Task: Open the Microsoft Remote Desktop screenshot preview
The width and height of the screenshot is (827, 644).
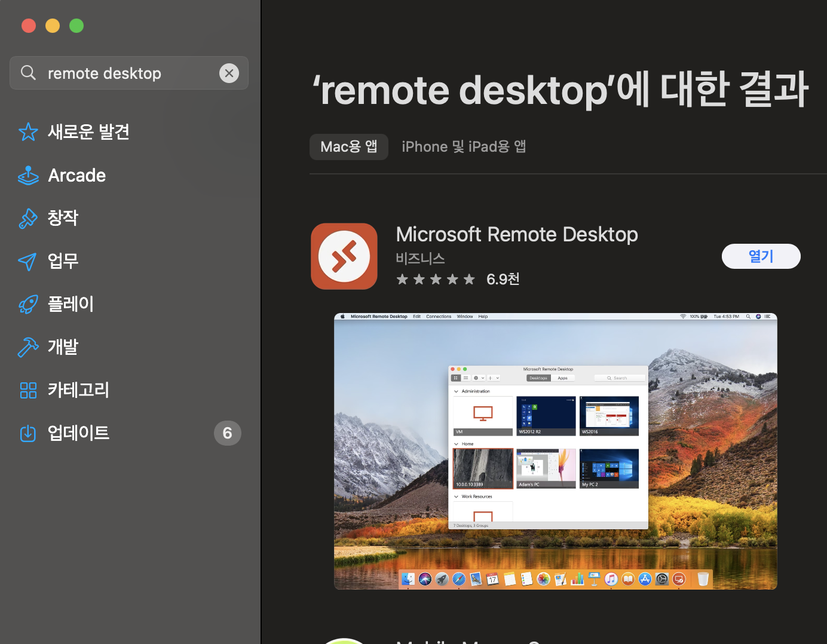Action: [556, 452]
